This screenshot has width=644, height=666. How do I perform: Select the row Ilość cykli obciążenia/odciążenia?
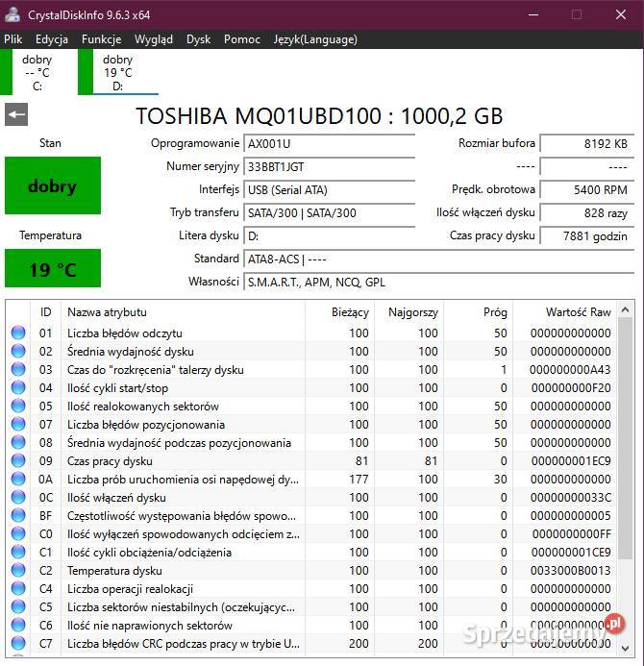[x=311, y=552]
